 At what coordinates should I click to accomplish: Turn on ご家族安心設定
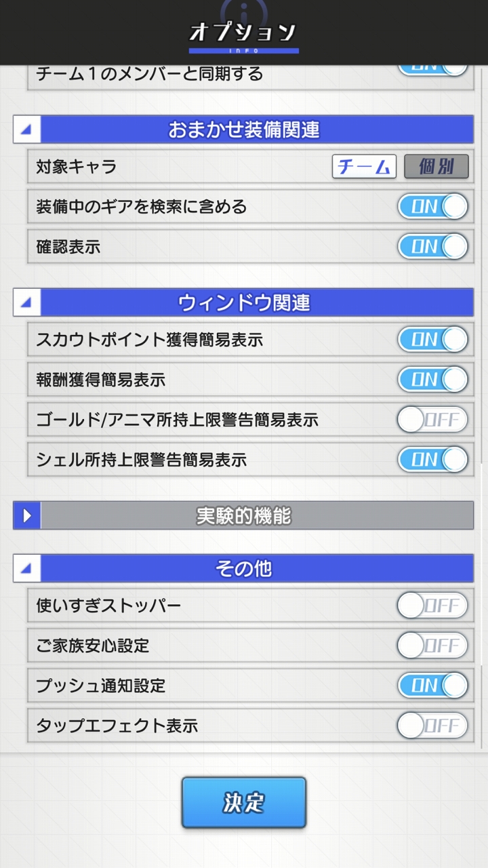(x=432, y=646)
